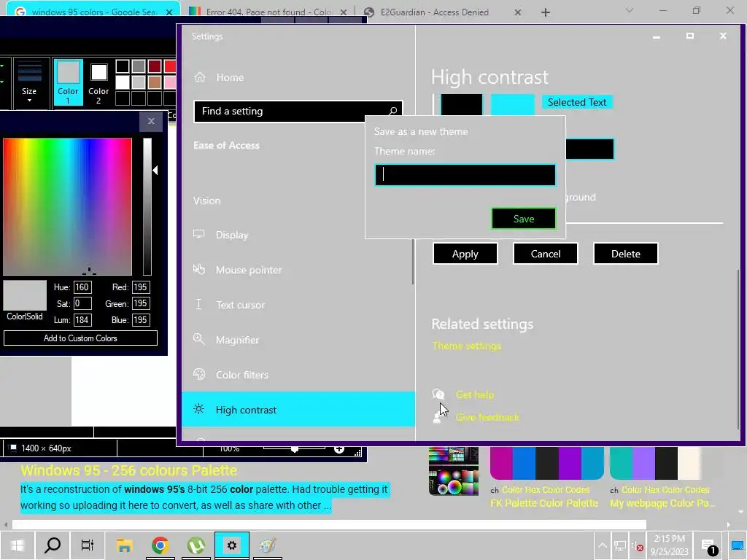Image resolution: width=747 pixels, height=560 pixels.
Task: Delete the high contrast theme
Action: click(625, 254)
